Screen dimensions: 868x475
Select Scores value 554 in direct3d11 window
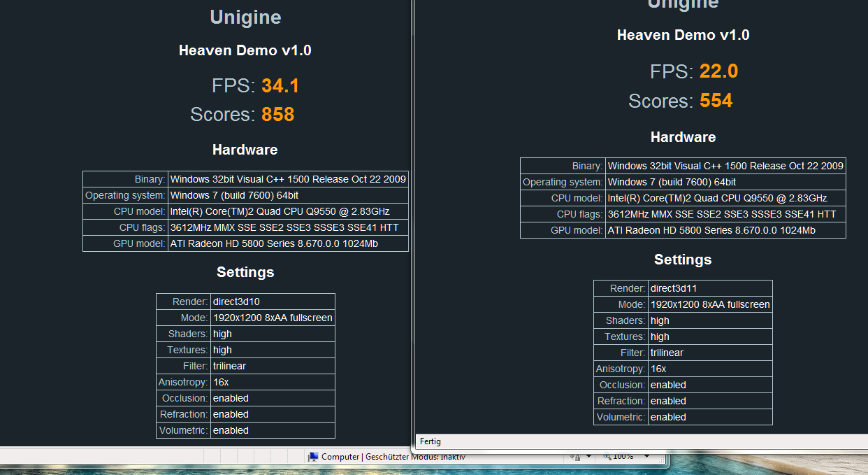click(716, 101)
